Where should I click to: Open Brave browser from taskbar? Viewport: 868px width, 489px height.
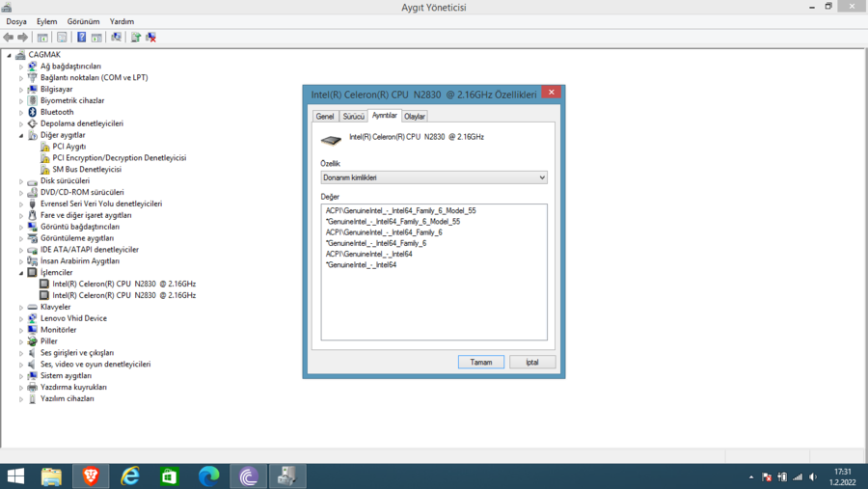point(91,476)
